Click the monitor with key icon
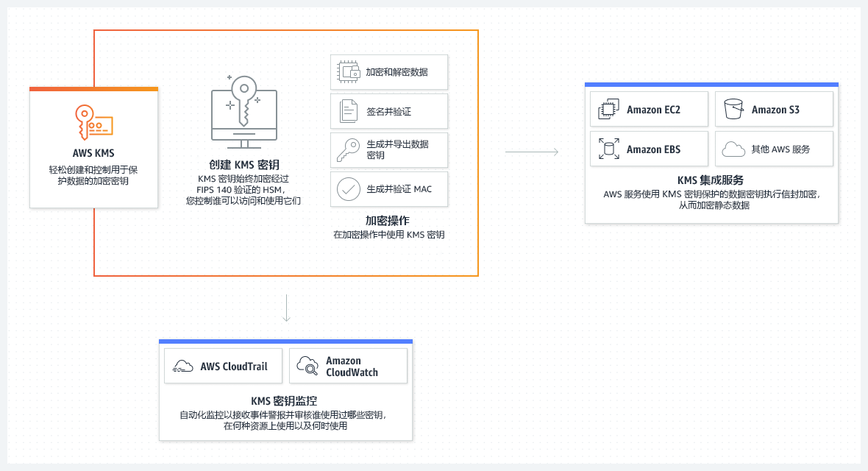Image resolution: width=868 pixels, height=471 pixels. point(244,112)
